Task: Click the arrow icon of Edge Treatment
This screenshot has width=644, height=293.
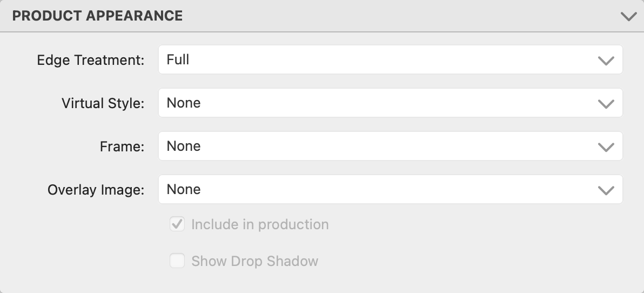Action: [606, 61]
